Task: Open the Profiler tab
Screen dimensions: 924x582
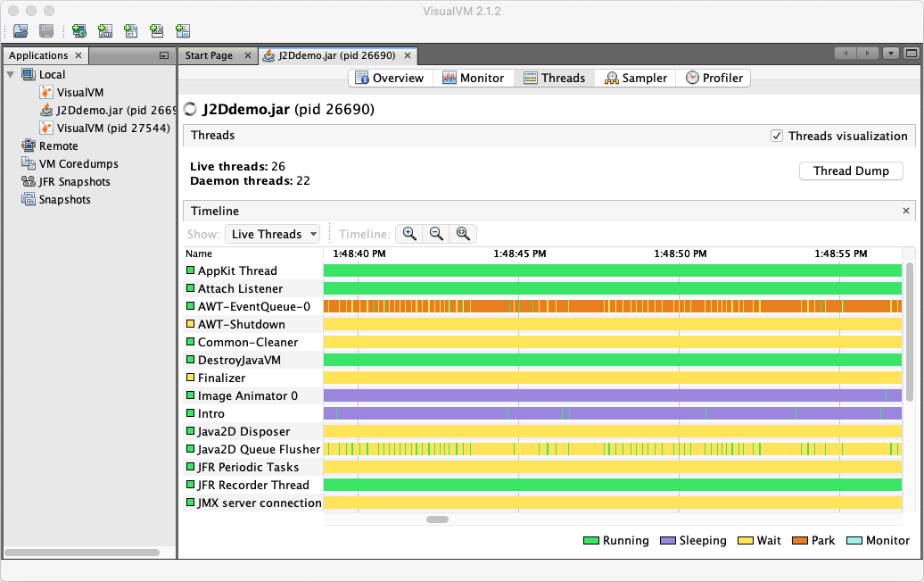Action: (714, 78)
